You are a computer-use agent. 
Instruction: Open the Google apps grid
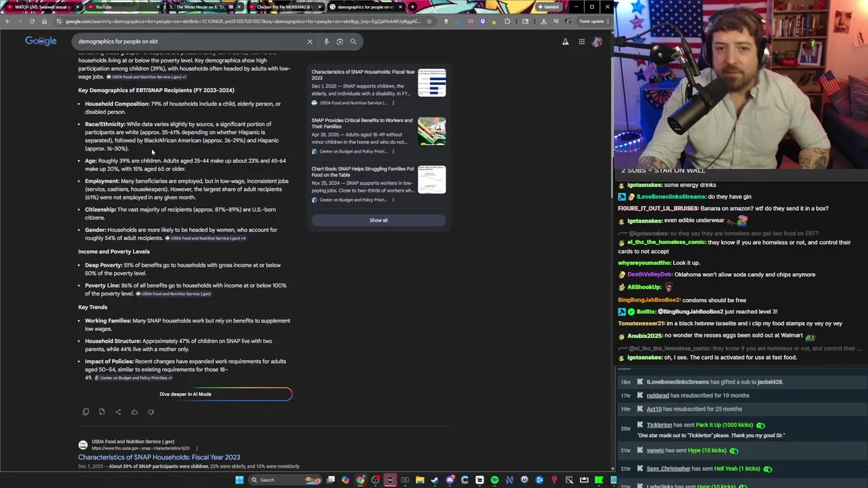point(581,42)
